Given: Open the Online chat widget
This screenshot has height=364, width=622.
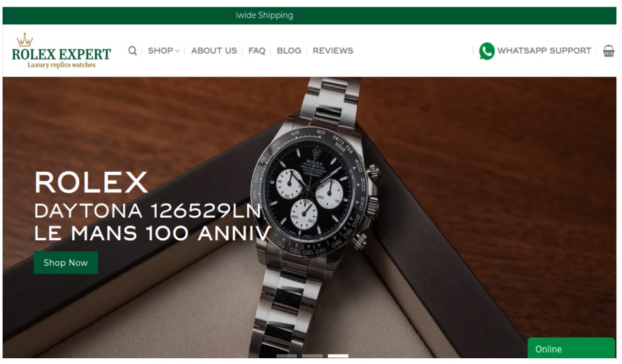Looking at the screenshot, I should [571, 349].
